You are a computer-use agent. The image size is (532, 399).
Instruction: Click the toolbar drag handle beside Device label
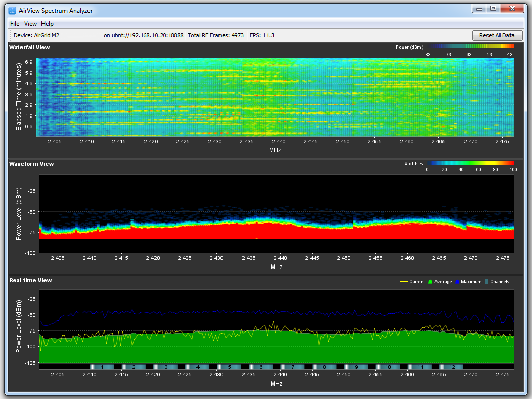(11, 35)
